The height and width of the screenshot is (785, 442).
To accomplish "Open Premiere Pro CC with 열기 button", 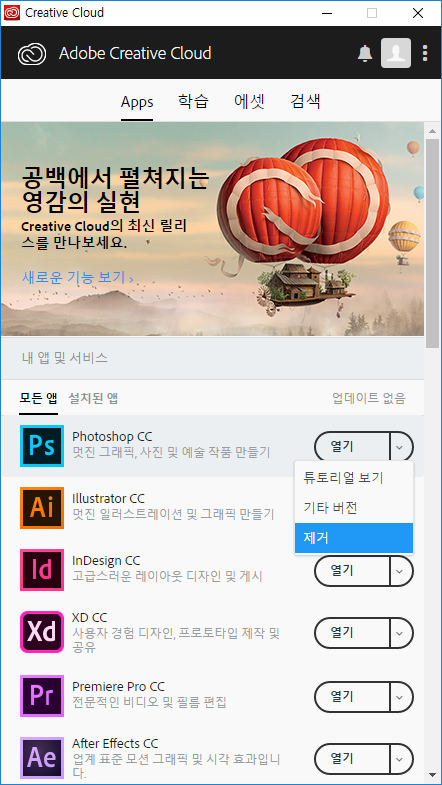I will [x=352, y=696].
